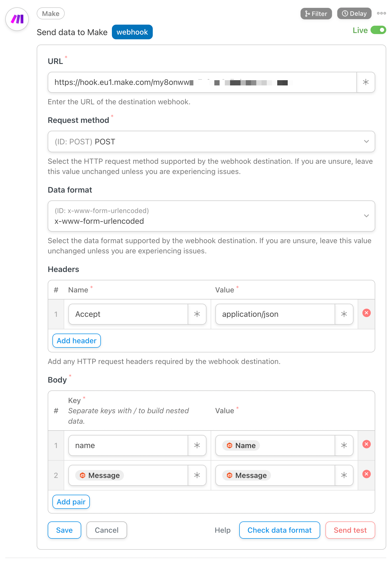The height and width of the screenshot is (561, 392).
Task: Open merge tags asterisk for application/json value
Action: tap(344, 314)
